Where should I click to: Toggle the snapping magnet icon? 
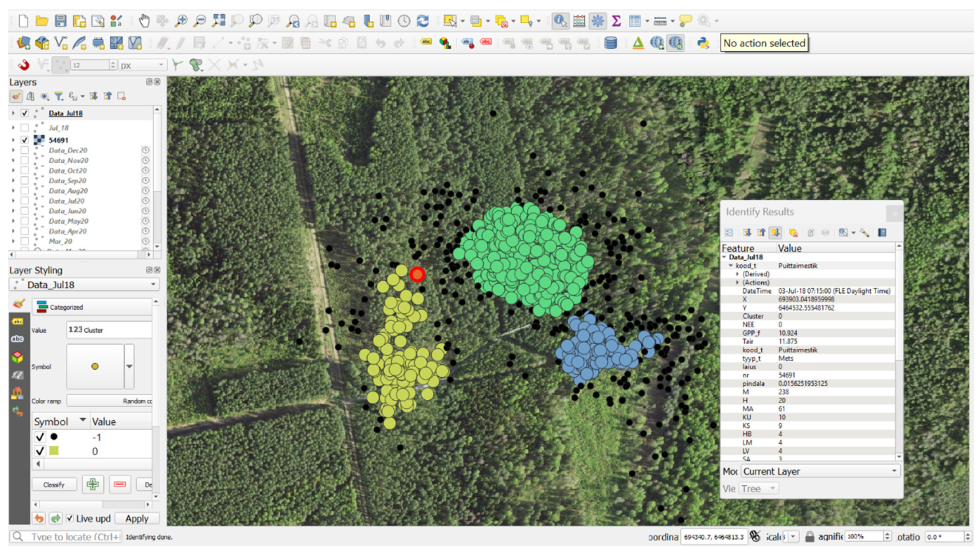pyautogui.click(x=24, y=65)
